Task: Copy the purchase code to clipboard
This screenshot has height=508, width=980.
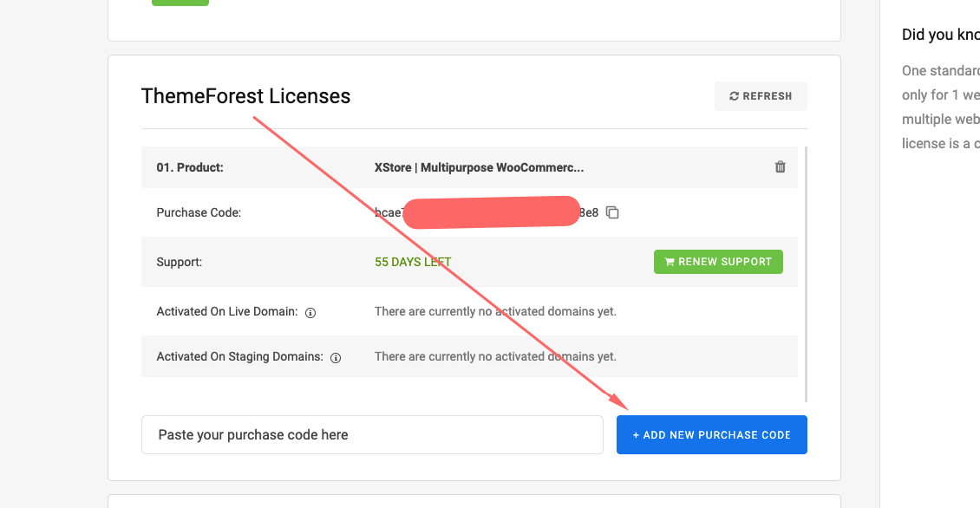Action: coord(612,212)
